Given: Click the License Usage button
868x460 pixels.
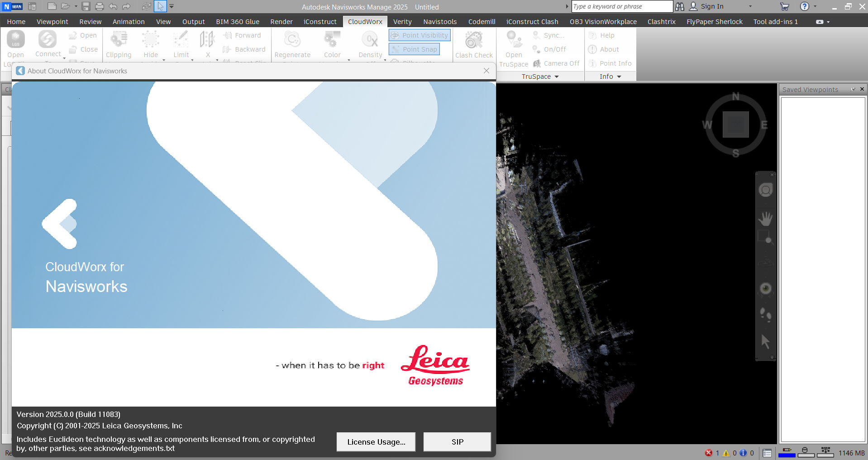Looking at the screenshot, I should [376, 442].
